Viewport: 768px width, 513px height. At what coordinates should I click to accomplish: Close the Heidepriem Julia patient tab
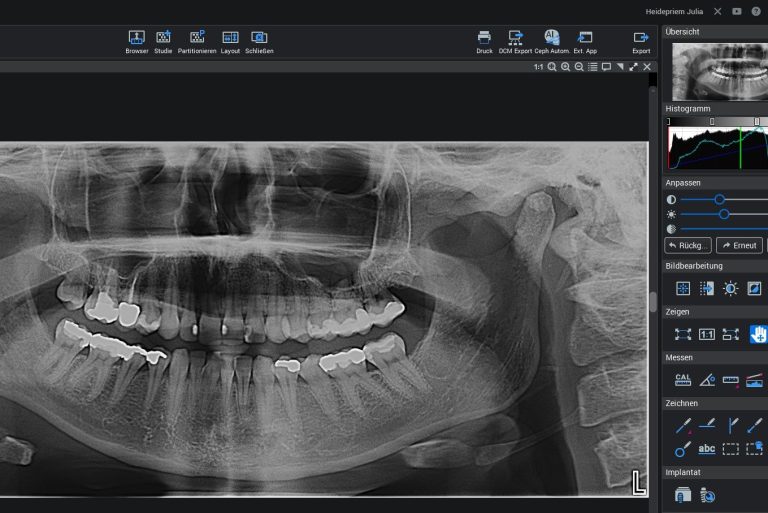coord(718,11)
